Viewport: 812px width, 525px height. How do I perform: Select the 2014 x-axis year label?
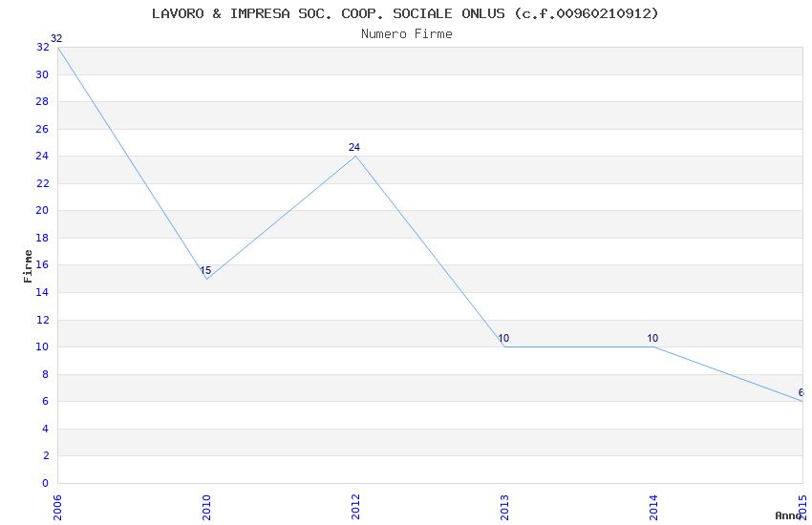point(653,506)
